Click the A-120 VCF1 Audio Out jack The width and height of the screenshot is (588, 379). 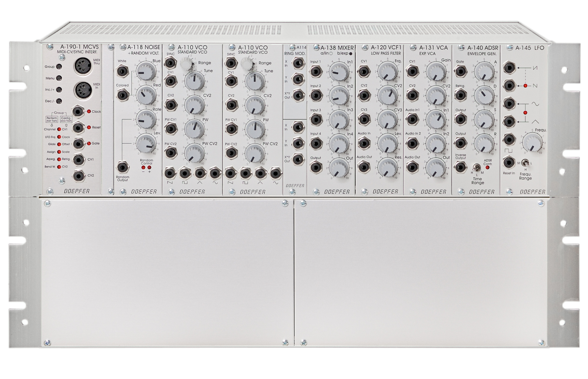pos(364,166)
